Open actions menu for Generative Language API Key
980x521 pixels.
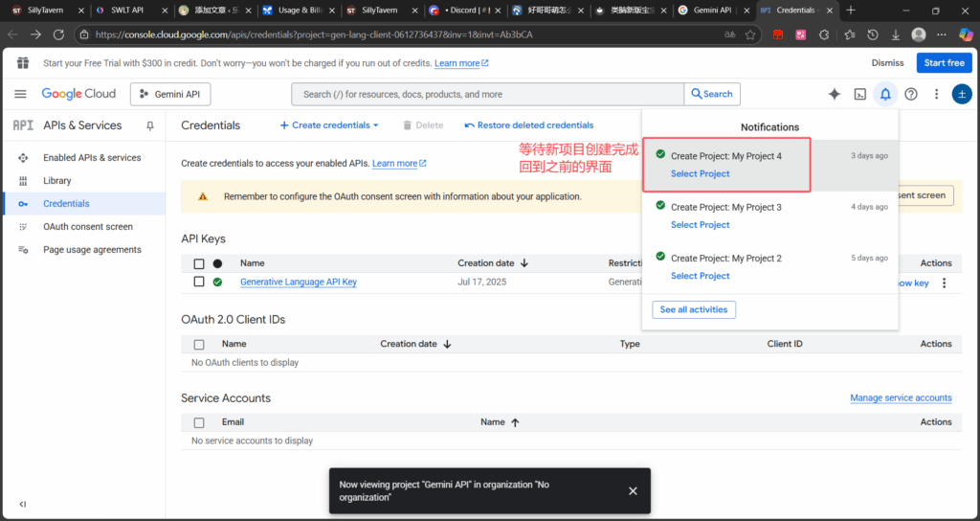(945, 283)
